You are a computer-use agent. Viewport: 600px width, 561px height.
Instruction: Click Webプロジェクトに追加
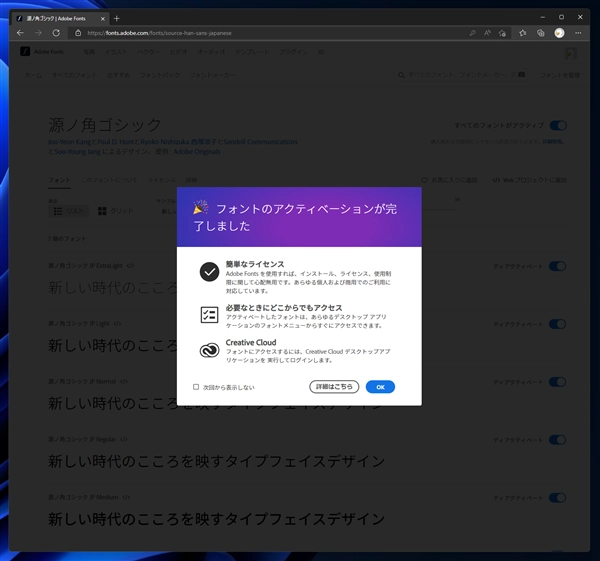[530, 180]
